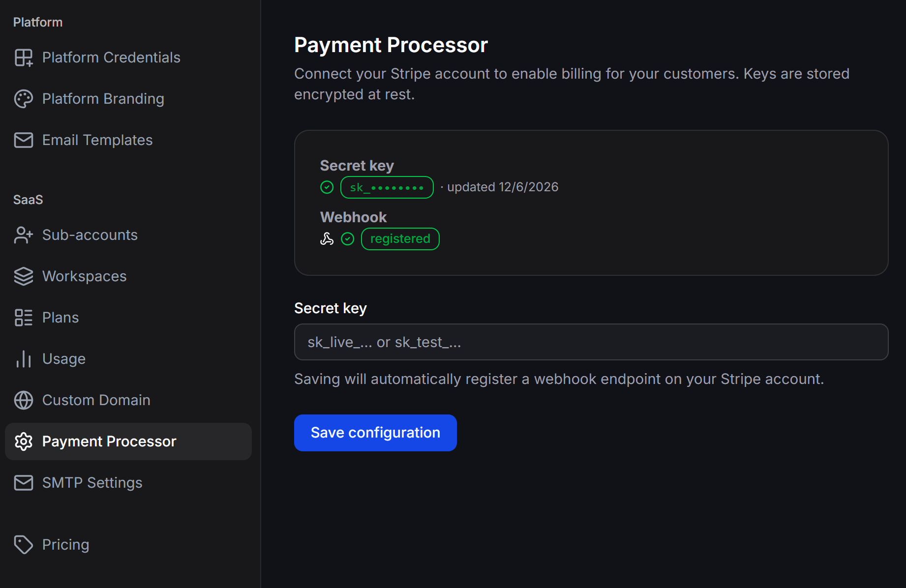
Task: Click the Usage bar chart icon
Action: (24, 359)
